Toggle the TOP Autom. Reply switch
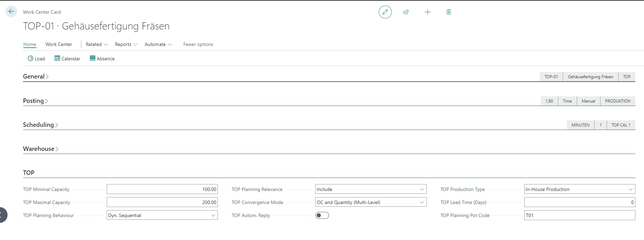This screenshot has width=644, height=240. [322, 215]
